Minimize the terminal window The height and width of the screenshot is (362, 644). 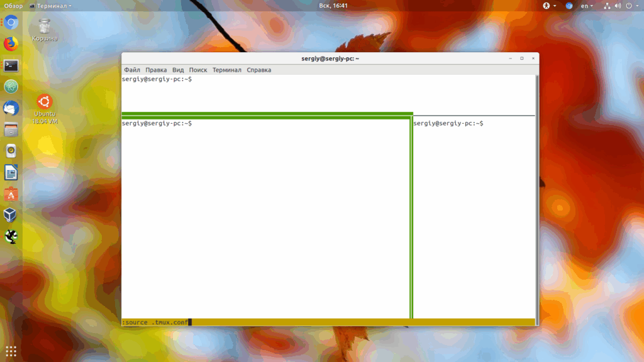tap(510, 58)
